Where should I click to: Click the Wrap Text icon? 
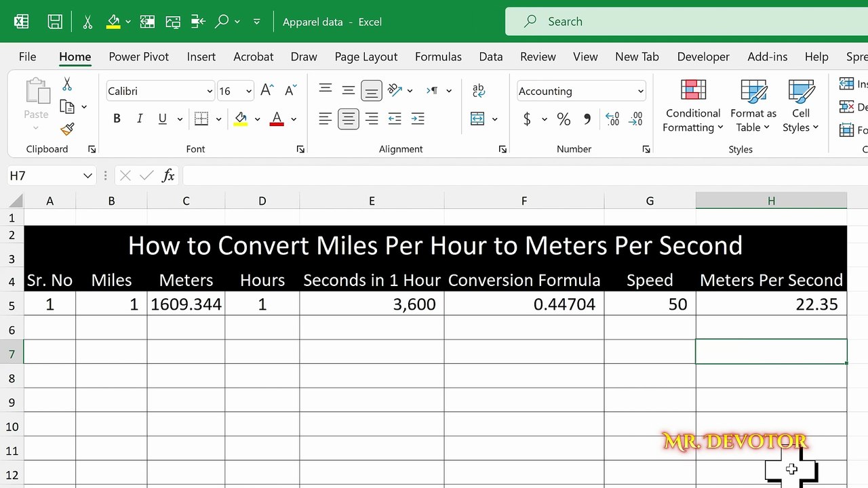point(479,91)
